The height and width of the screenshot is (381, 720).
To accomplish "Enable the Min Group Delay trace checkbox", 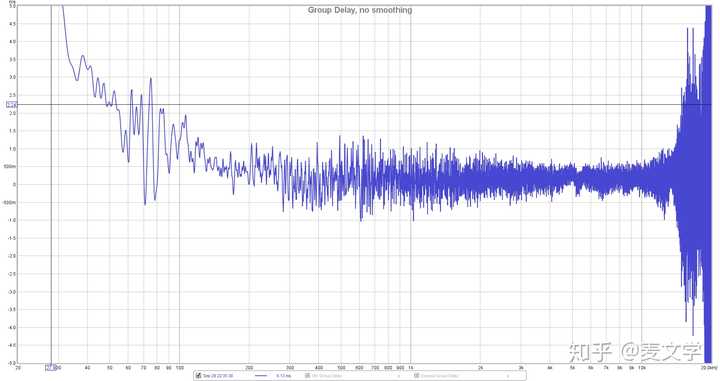I will (308, 375).
